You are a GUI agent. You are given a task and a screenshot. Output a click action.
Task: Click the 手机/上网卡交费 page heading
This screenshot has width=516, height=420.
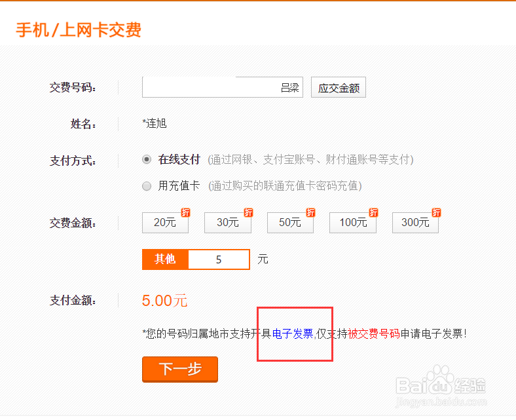tap(79, 29)
